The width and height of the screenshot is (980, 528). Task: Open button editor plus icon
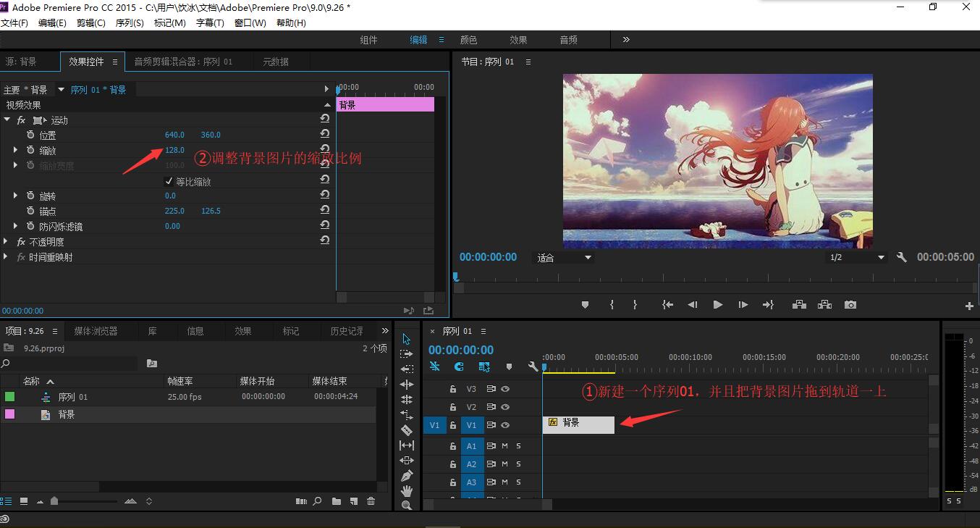[969, 306]
